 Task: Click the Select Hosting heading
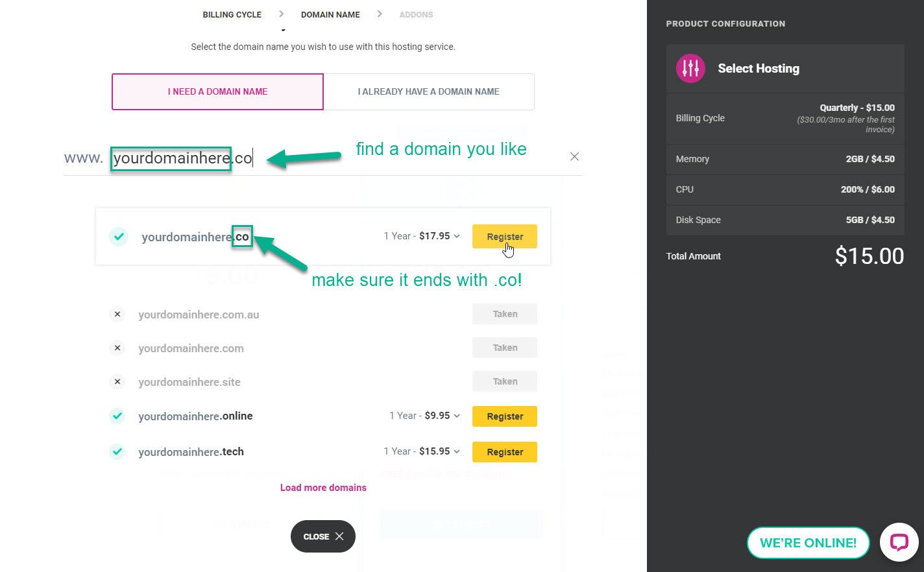(759, 68)
